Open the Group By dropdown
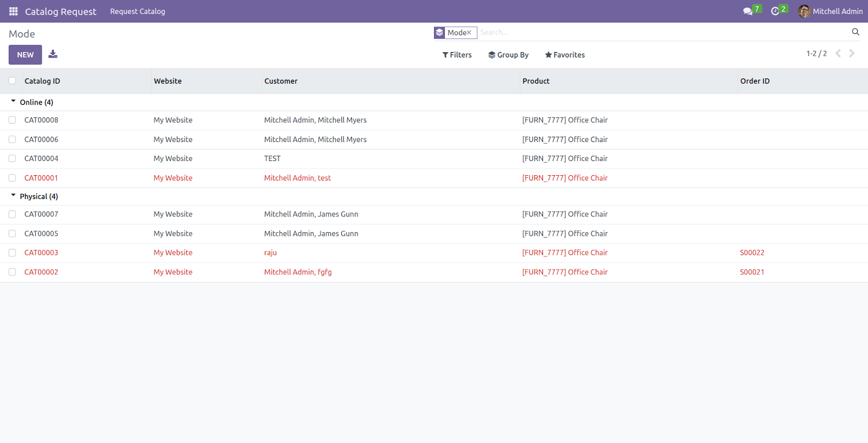This screenshot has width=868, height=443. point(508,55)
